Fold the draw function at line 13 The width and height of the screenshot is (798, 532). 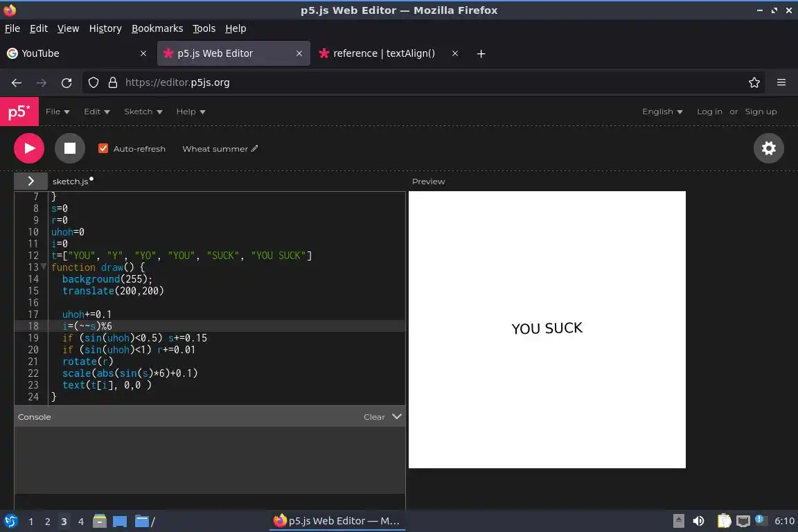[44, 267]
